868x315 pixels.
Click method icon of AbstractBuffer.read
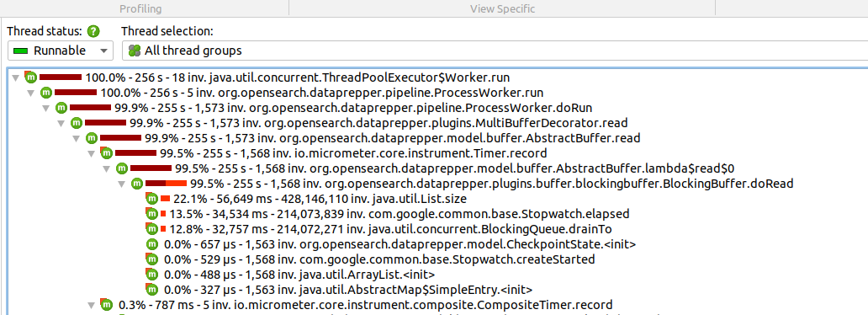[x=92, y=138]
